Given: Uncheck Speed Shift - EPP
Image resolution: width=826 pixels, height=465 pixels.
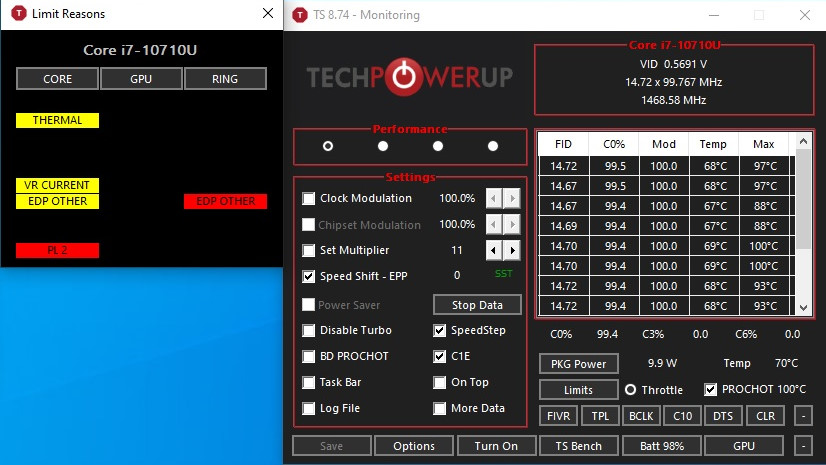Looking at the screenshot, I should pos(309,276).
